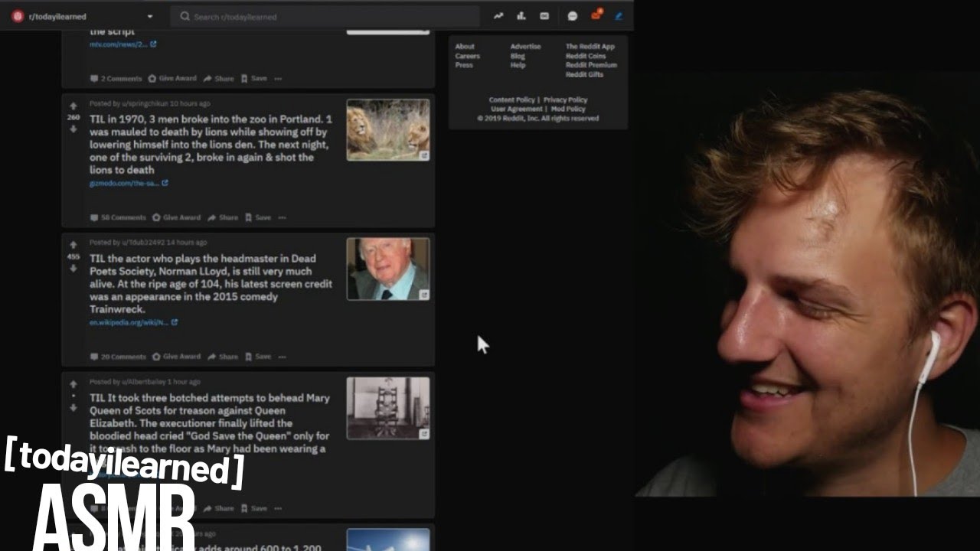Open the Privacy Policy link
Screen dimensions: 980x551
point(565,100)
